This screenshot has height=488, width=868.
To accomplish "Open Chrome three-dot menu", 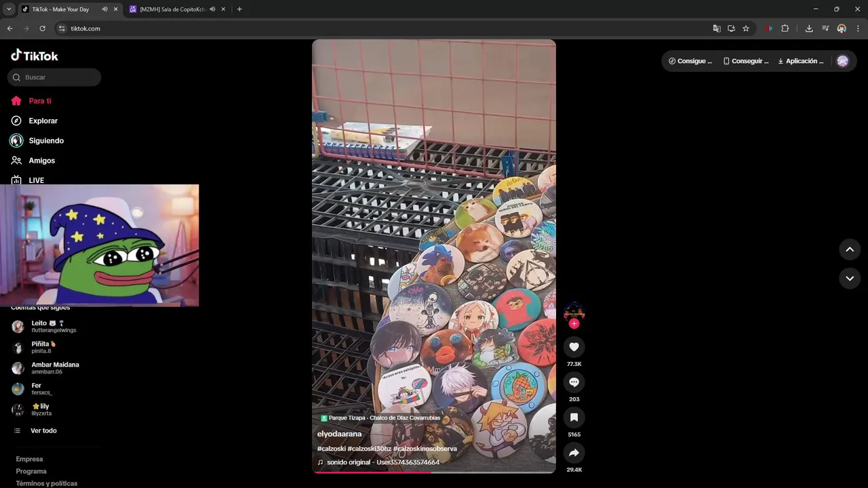I will [x=859, y=28].
